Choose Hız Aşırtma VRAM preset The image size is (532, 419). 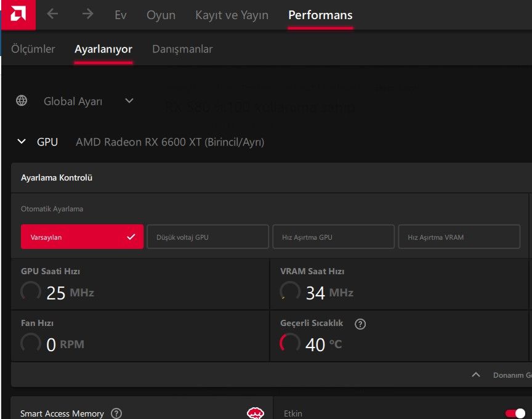[459, 237]
